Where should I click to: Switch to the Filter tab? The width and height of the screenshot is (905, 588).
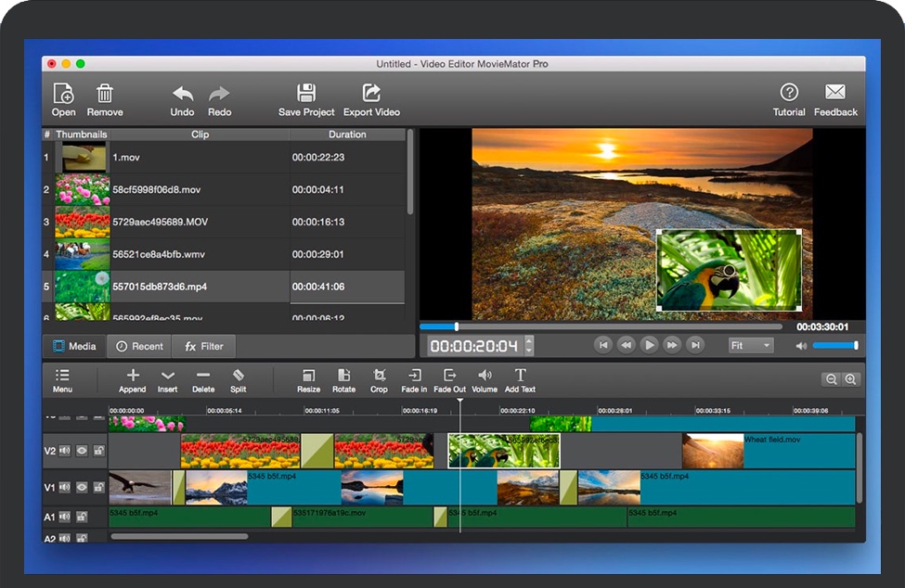point(204,346)
